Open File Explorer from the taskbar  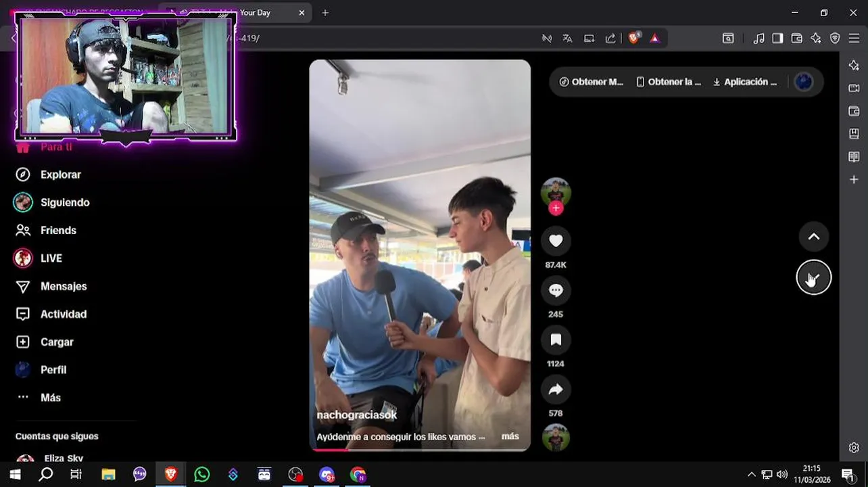(108, 475)
